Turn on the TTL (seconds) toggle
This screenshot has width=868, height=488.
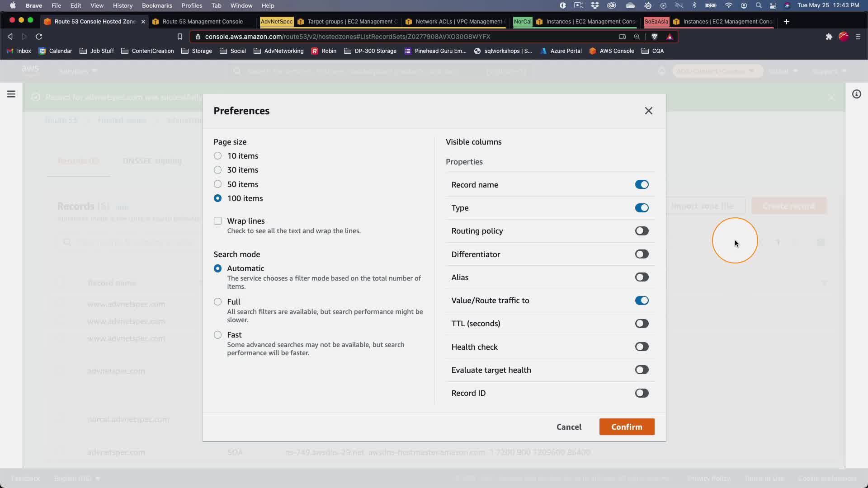tap(642, 324)
